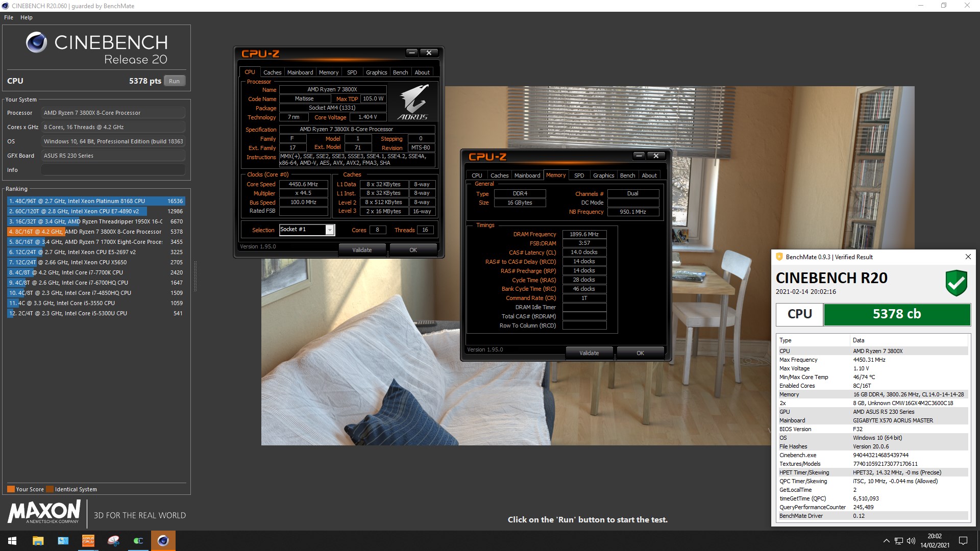Click the BIOS Version F32 row
Viewport: 980px width, 551px height.
872,429
